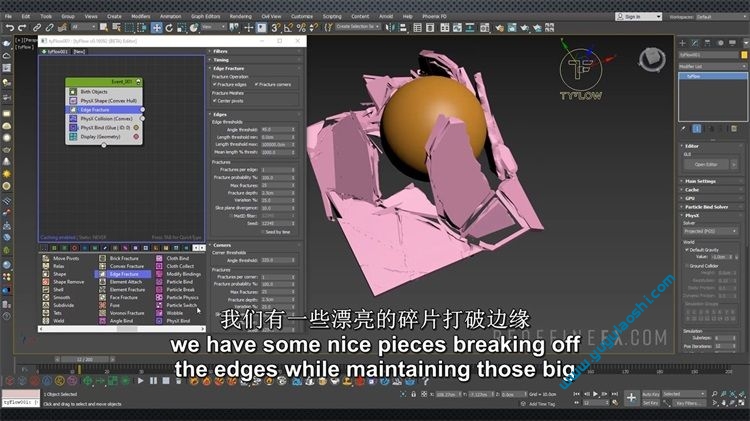Pick the Brick Fracture operator from list
Screen dimensions: 750x421
125,259
